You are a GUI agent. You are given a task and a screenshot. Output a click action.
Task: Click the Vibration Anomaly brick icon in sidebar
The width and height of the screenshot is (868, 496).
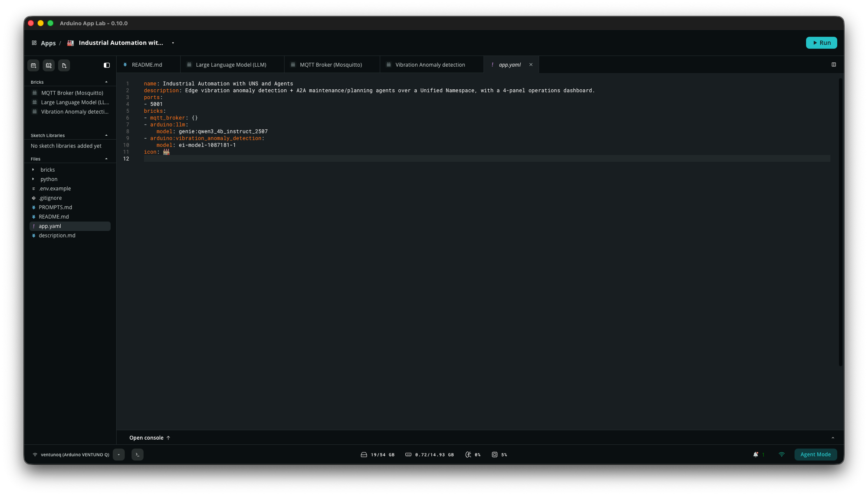click(x=35, y=112)
